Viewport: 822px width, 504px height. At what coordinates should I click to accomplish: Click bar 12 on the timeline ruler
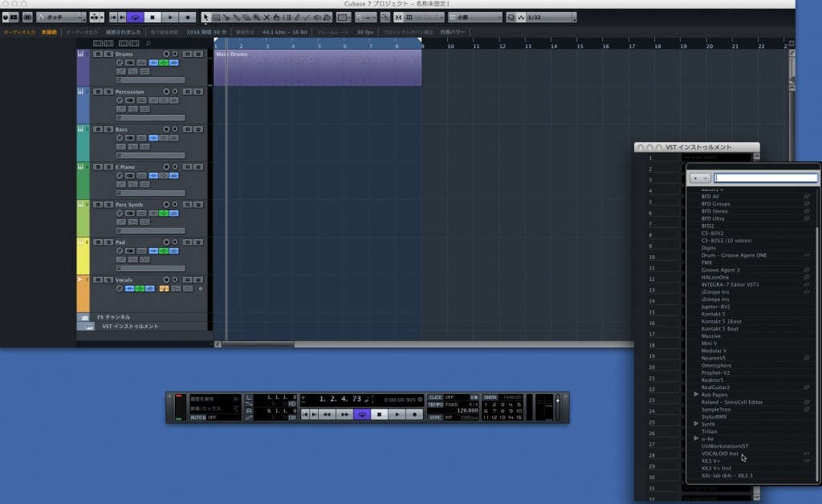click(x=501, y=46)
